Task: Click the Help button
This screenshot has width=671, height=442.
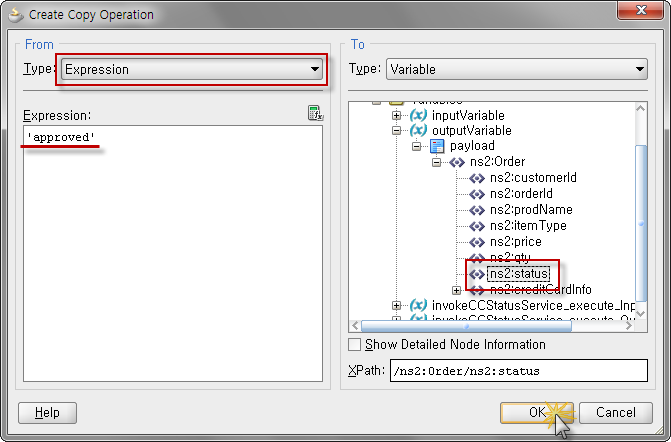Action: 48,412
